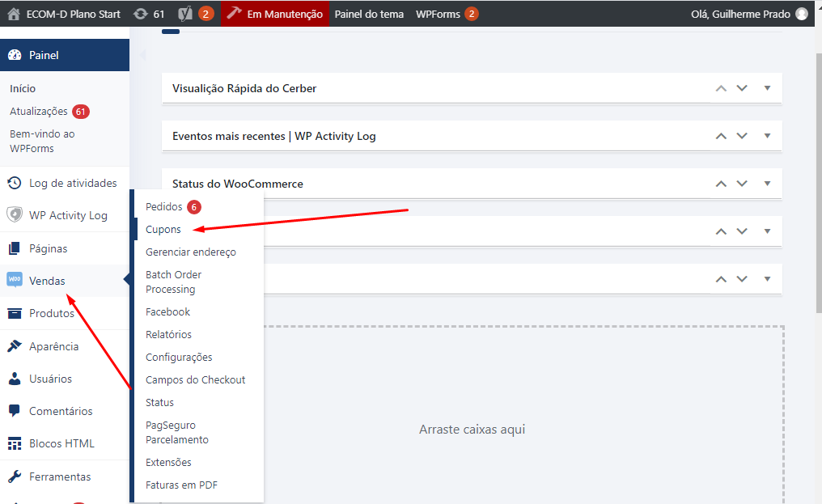
Task: Toggle Status do WooCommerce panel triangle
Action: coord(768,184)
